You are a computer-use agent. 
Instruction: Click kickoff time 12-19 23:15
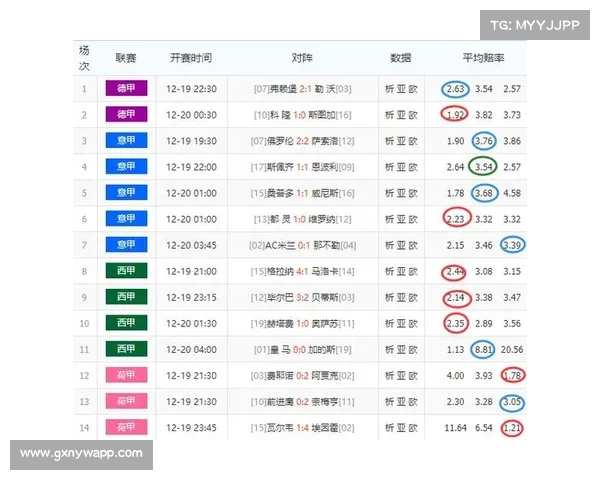tap(191, 297)
